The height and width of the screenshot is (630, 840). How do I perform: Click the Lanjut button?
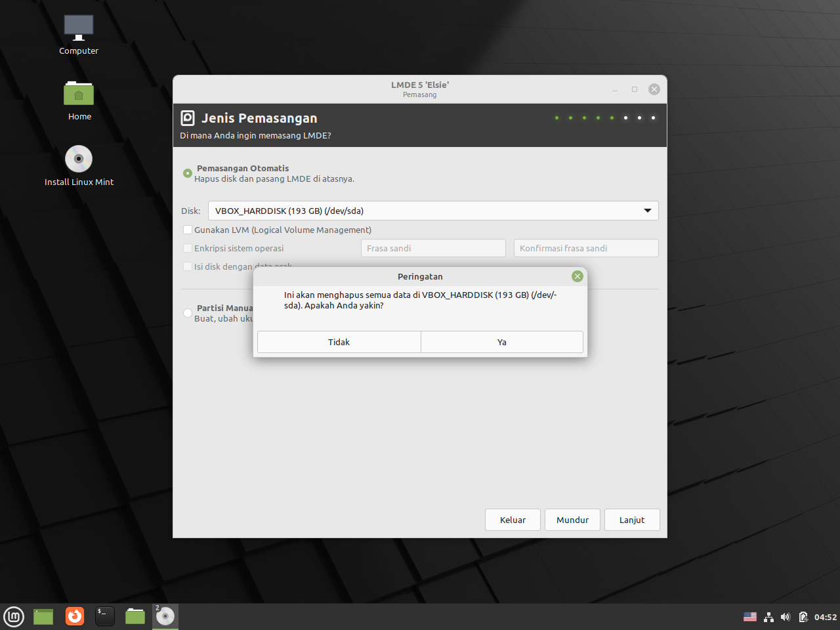coord(632,520)
